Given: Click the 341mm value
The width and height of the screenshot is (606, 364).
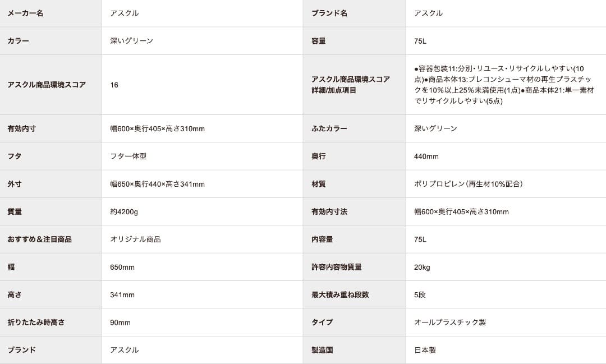Looking at the screenshot, I should (122, 295).
